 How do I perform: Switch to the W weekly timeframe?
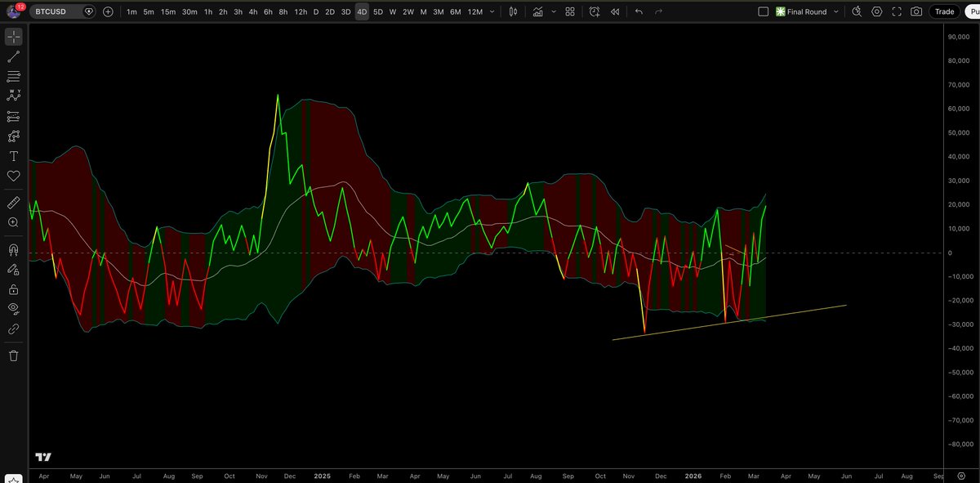coord(393,11)
